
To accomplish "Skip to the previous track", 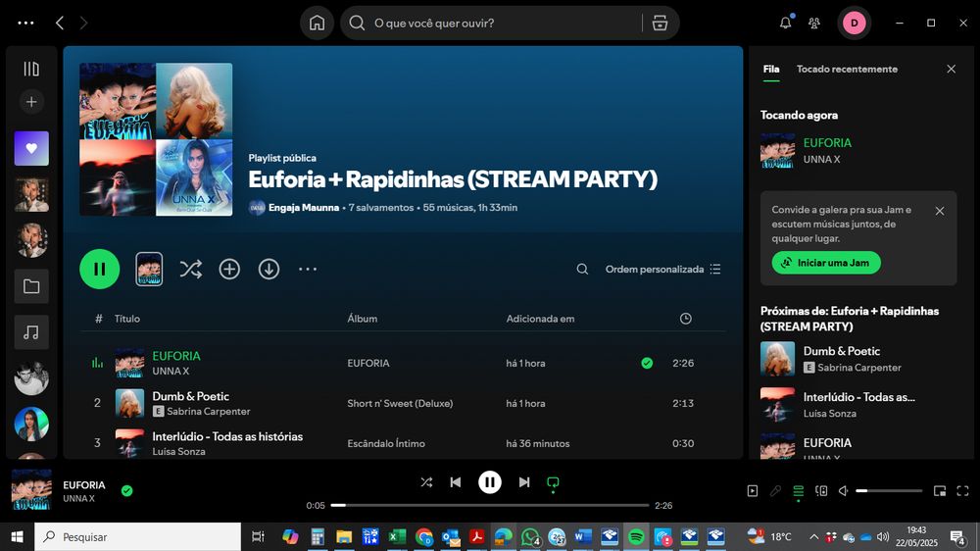I will point(456,482).
